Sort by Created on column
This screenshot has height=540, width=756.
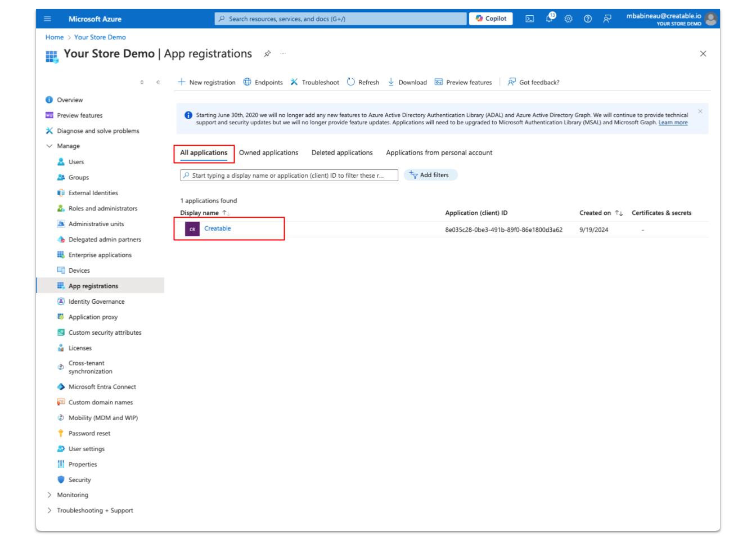601,213
